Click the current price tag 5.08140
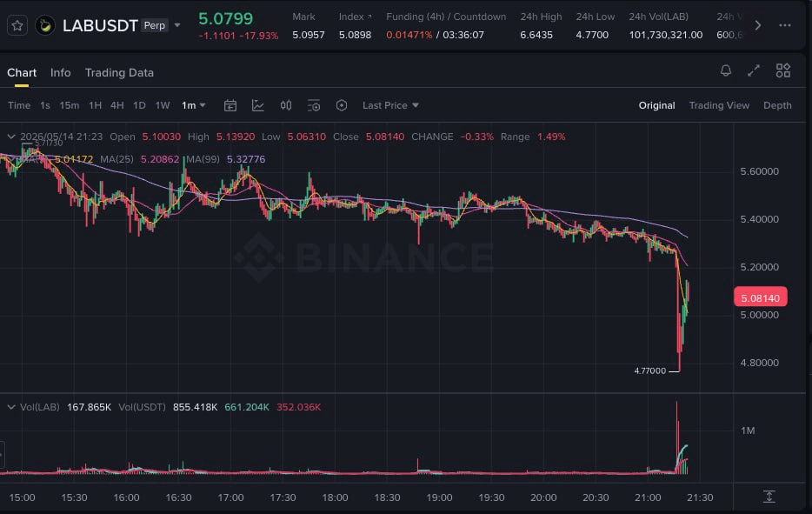Screen dimensions: 812x514 click(x=760, y=298)
